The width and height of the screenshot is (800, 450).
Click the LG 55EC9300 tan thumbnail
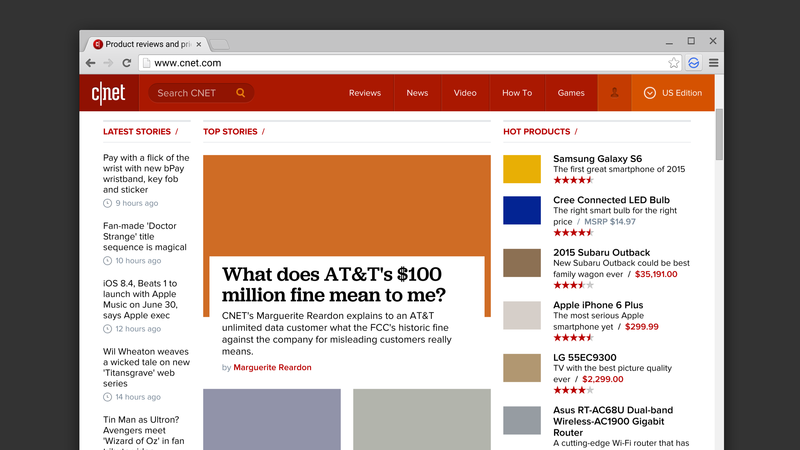tap(522, 368)
